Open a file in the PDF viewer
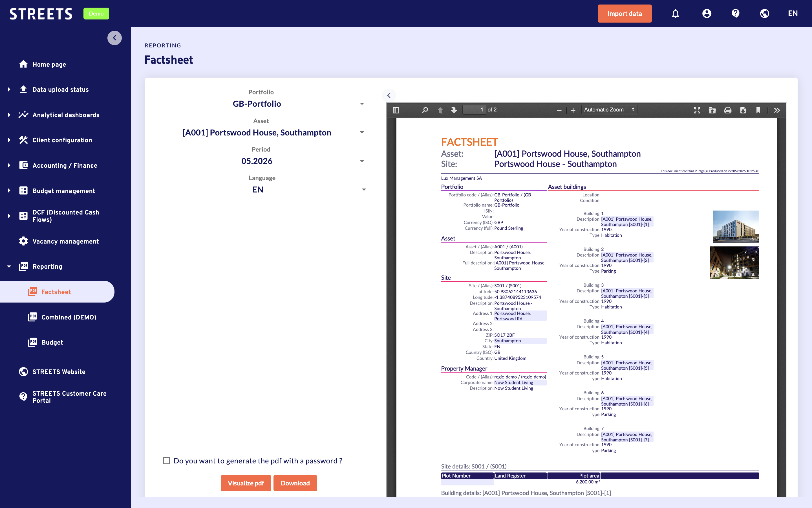Viewport: 812px width, 508px height. (x=712, y=110)
